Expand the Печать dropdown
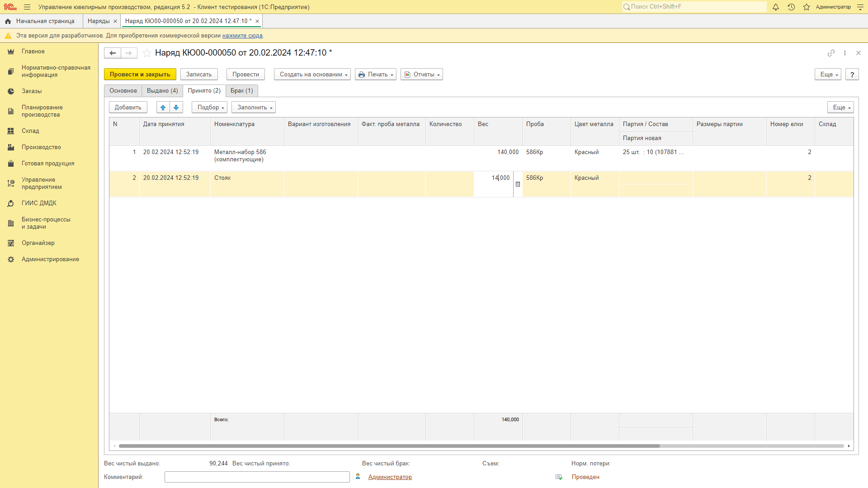Image resolution: width=868 pixels, height=488 pixels. tap(376, 75)
